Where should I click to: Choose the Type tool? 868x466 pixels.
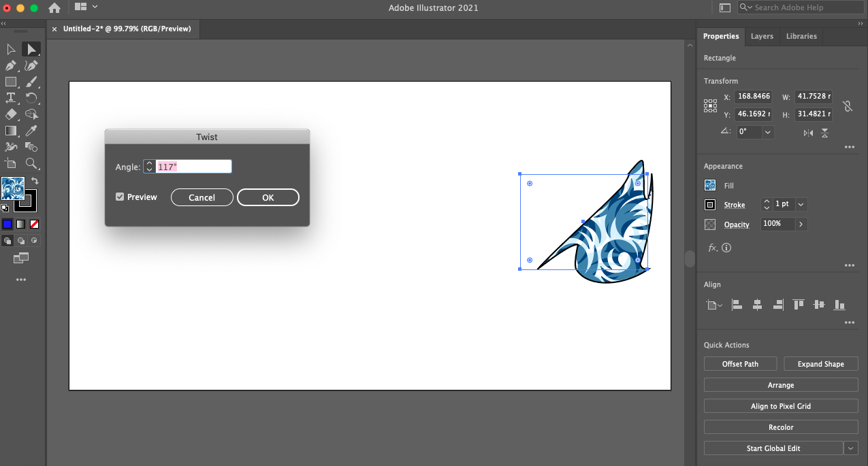11,98
